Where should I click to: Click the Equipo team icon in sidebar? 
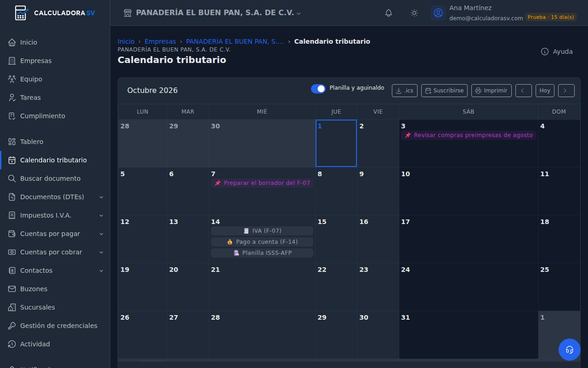[x=12, y=79]
